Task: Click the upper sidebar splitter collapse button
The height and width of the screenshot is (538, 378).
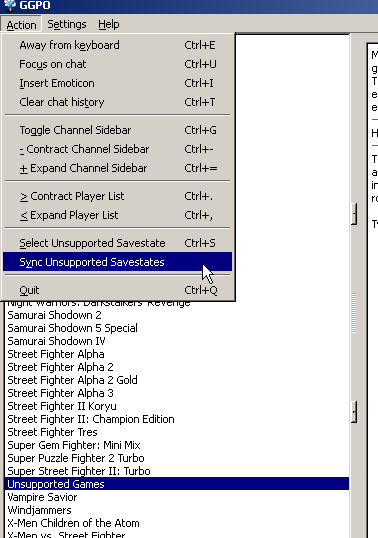Action: pos(354,214)
